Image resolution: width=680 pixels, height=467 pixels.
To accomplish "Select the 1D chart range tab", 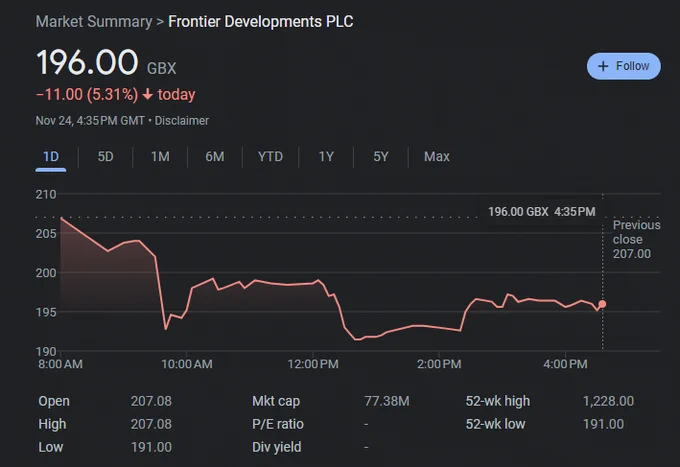I will [51, 157].
